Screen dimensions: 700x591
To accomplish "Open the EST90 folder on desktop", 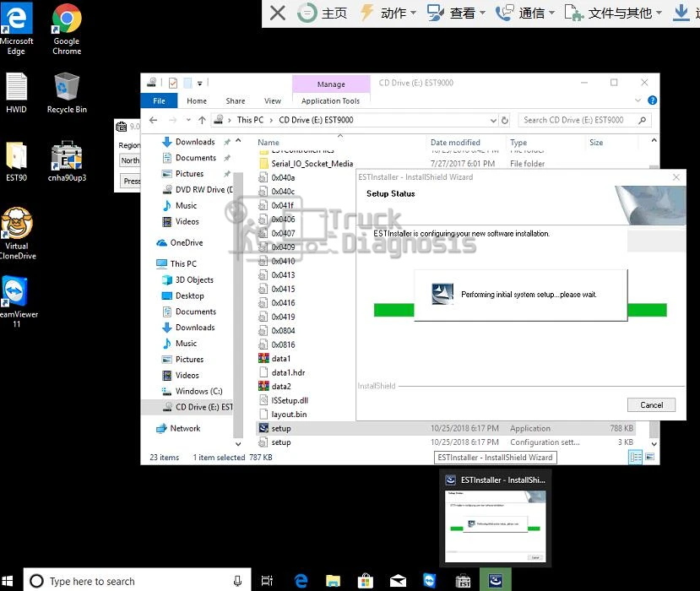I will [16, 161].
